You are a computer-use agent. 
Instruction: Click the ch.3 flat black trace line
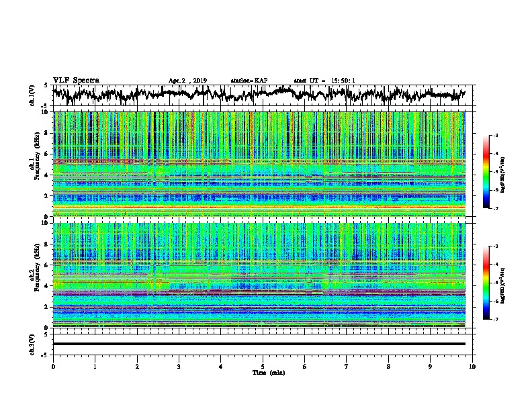[x=259, y=344]
